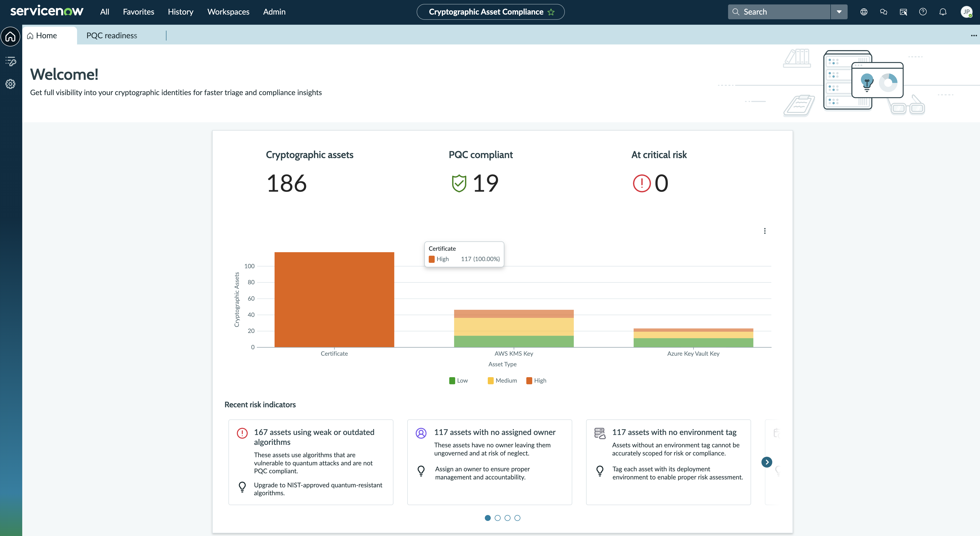Click the critical risk alert icon
Viewport: 980px width, 536px height.
[642, 183]
